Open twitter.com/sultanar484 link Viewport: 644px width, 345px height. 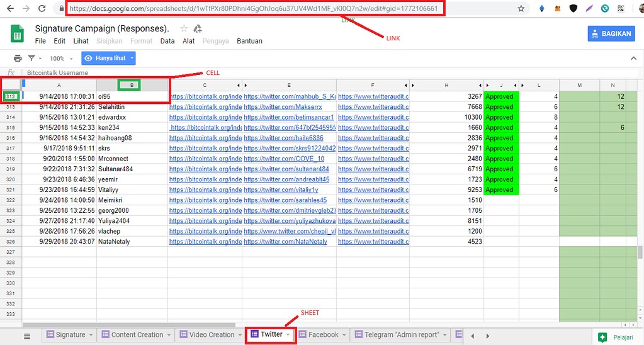click(x=286, y=169)
